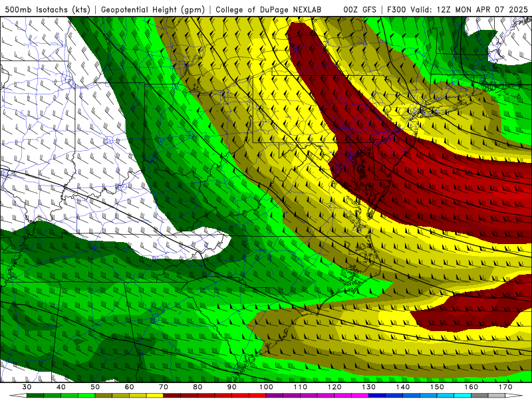The width and height of the screenshot is (532, 399).
Task: Click the legend label '150'
Action: point(438,387)
